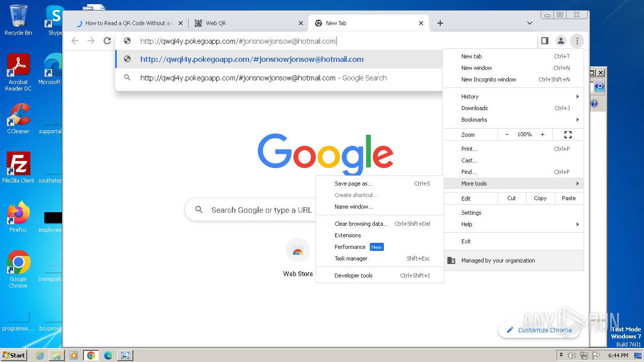Select the pokegoapp URL suggestion
Image resolution: width=644 pixels, height=362 pixels.
(x=279, y=59)
